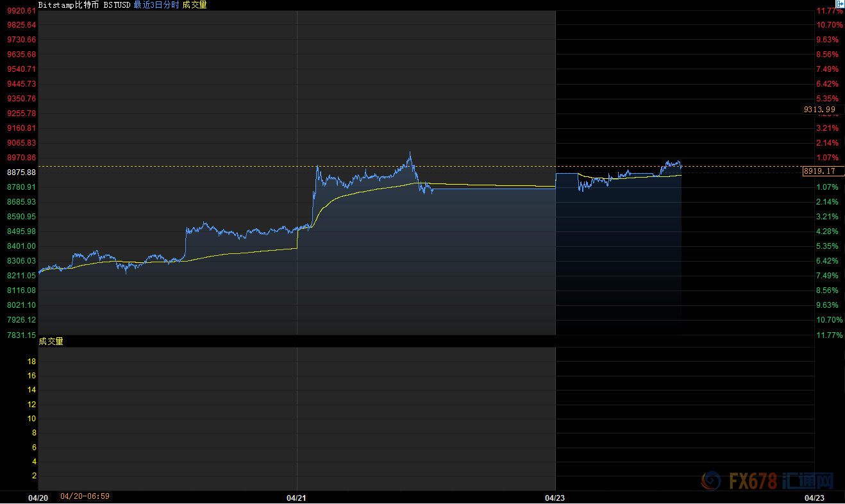Click the 9825.64 price axis label
845x504 pixels.
point(21,25)
